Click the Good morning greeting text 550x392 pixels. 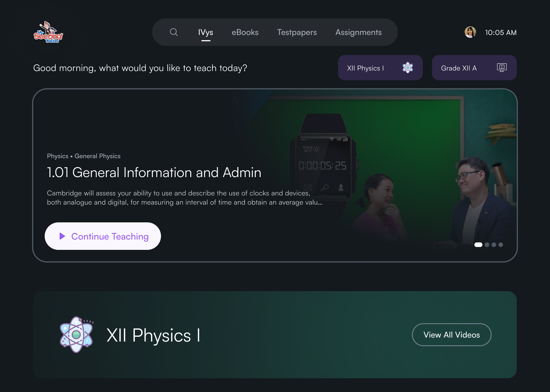(x=140, y=68)
